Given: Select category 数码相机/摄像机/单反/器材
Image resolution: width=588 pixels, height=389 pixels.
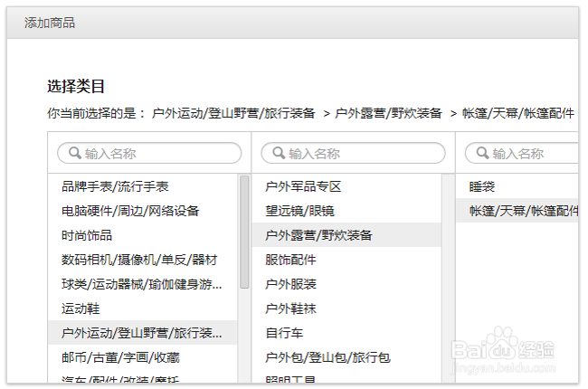Looking at the screenshot, I should pos(143,260).
